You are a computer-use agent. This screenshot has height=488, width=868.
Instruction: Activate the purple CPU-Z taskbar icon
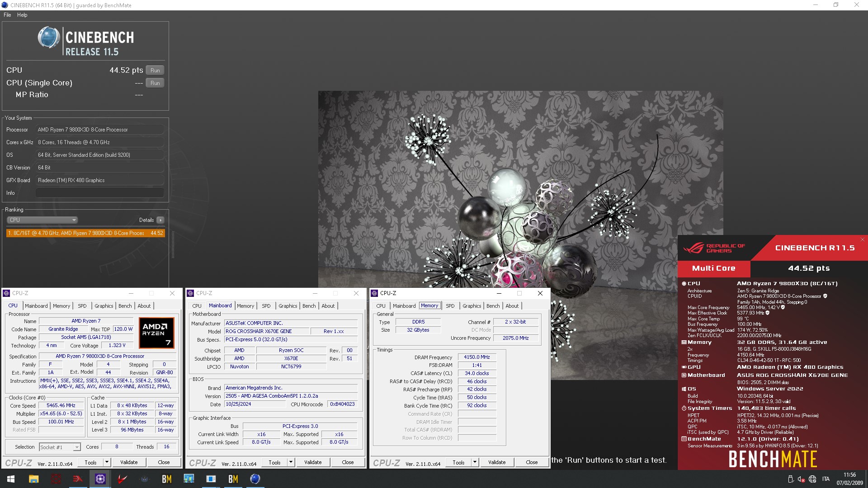pyautogui.click(x=100, y=479)
